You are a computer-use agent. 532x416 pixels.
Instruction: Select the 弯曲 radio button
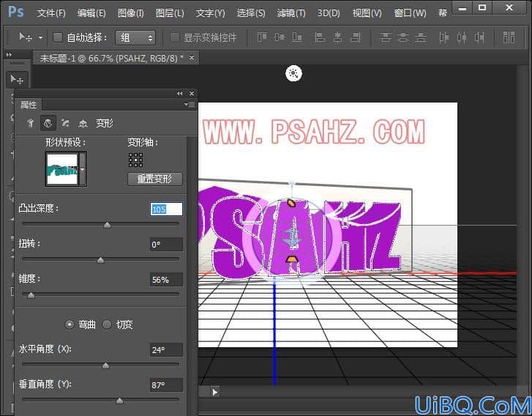point(70,324)
